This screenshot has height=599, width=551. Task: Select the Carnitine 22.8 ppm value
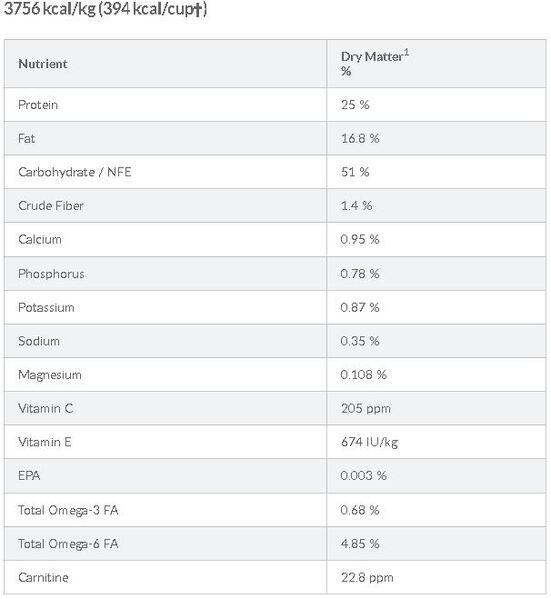pos(367,578)
